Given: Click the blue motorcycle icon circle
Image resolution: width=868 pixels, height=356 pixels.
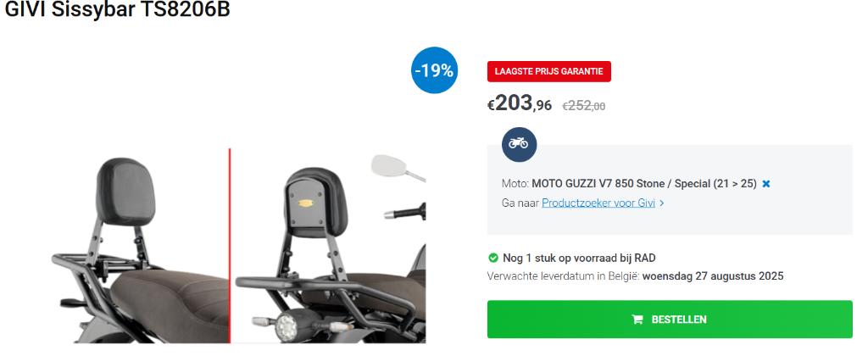Looking at the screenshot, I should pyautogui.click(x=519, y=144).
